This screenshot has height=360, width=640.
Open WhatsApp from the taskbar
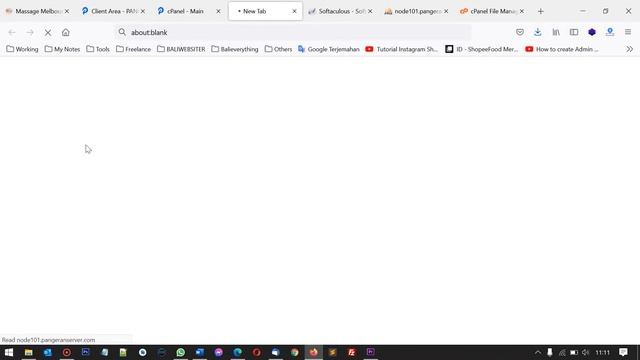181,352
